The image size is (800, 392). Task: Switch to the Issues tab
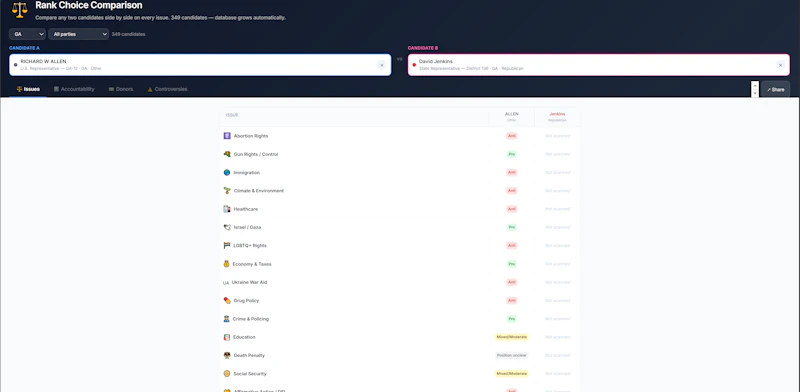tap(28, 89)
